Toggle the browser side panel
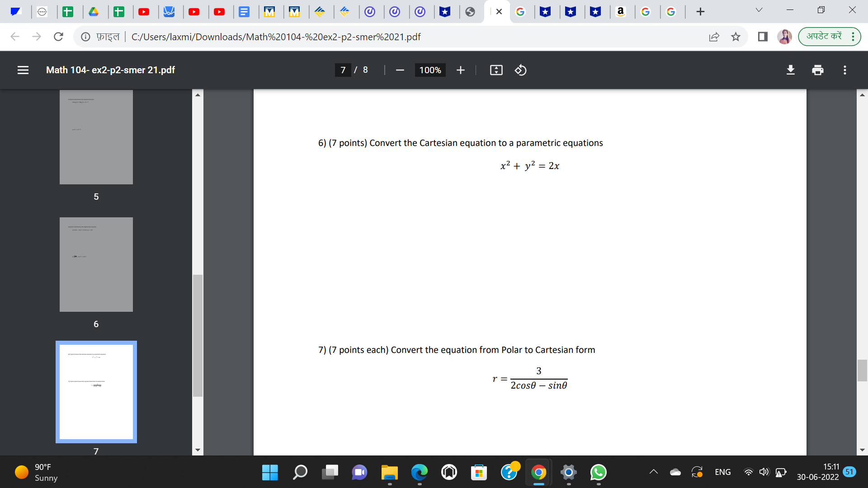Viewport: 868px width, 488px height. point(763,37)
